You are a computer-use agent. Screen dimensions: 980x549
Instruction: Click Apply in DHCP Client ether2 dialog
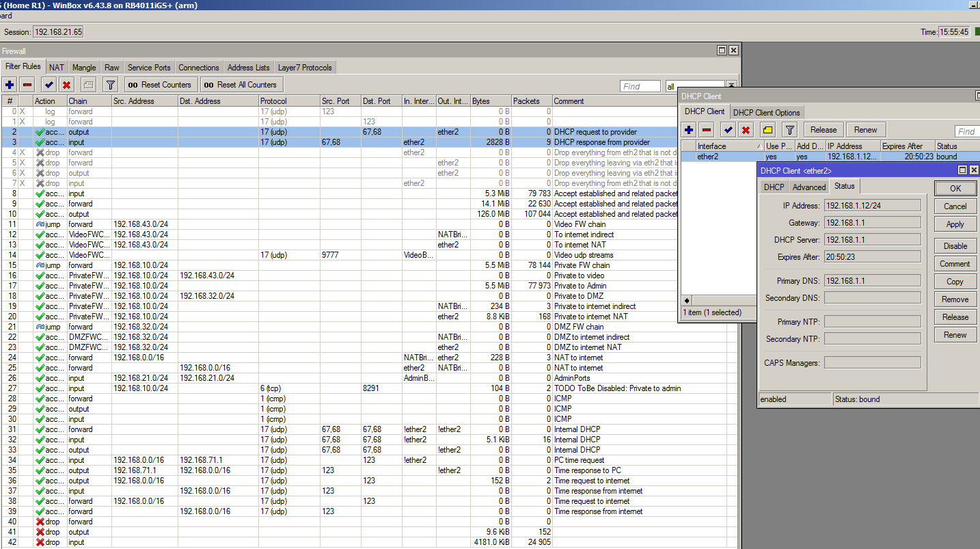point(955,224)
